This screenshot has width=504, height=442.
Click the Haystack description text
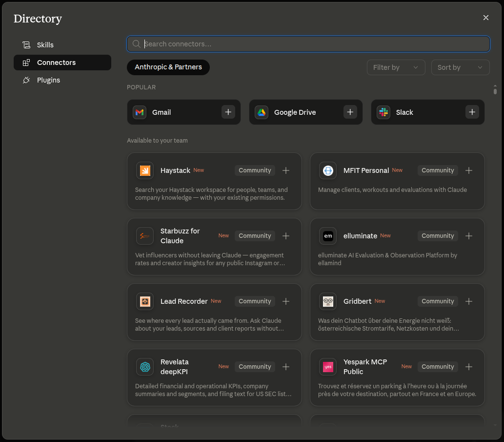pyautogui.click(x=211, y=194)
